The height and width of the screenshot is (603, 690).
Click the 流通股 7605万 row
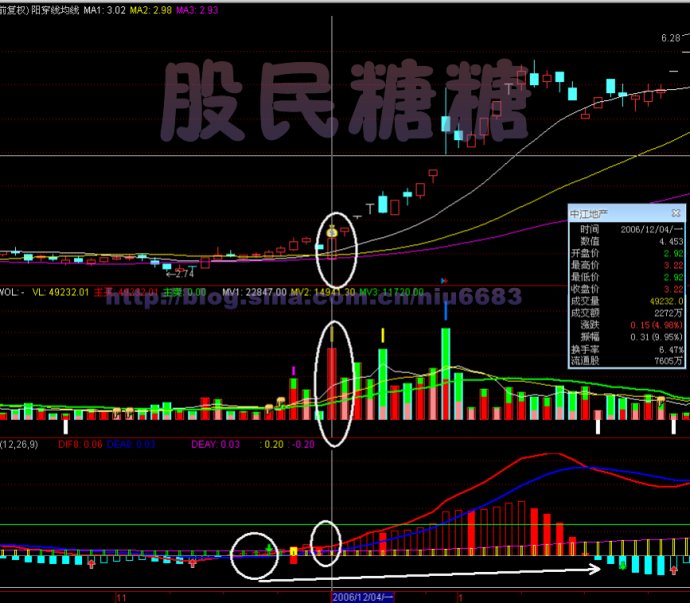pyautogui.click(x=627, y=361)
